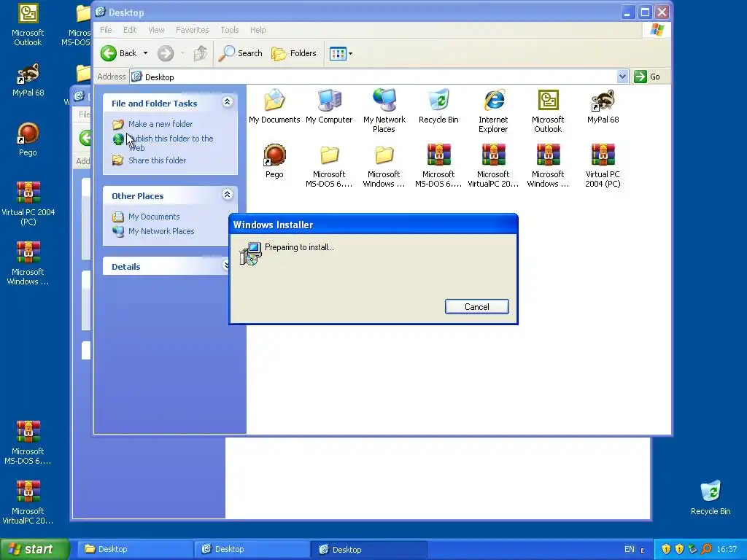The width and height of the screenshot is (747, 560).
Task: Click the Go button by address bar
Action: [648, 77]
